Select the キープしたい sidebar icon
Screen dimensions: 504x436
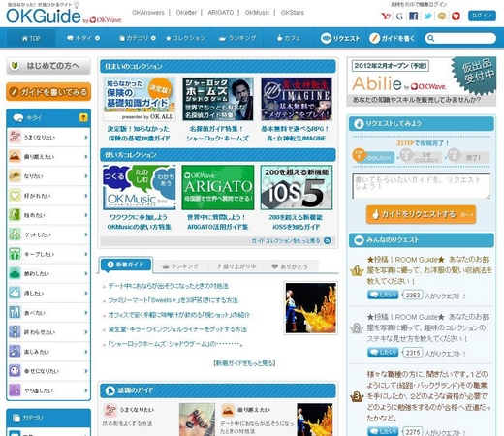[15, 254]
